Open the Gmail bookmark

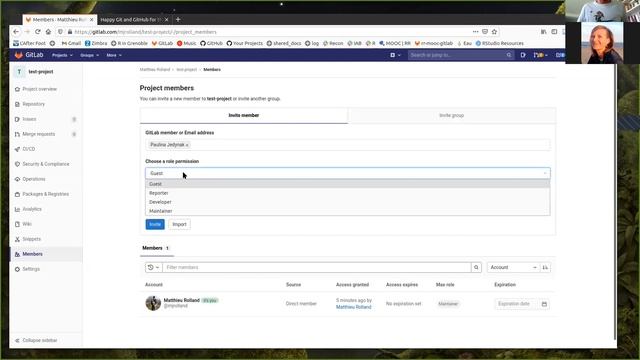click(x=71, y=43)
